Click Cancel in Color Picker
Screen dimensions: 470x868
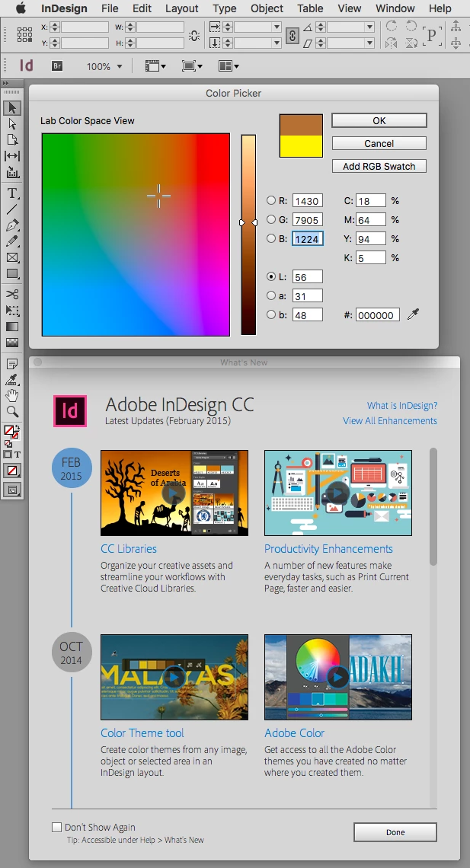point(379,143)
